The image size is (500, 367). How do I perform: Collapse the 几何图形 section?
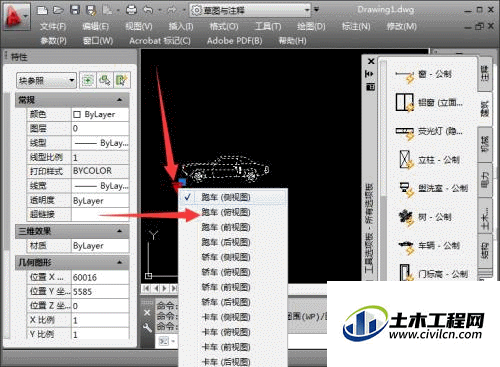119,262
